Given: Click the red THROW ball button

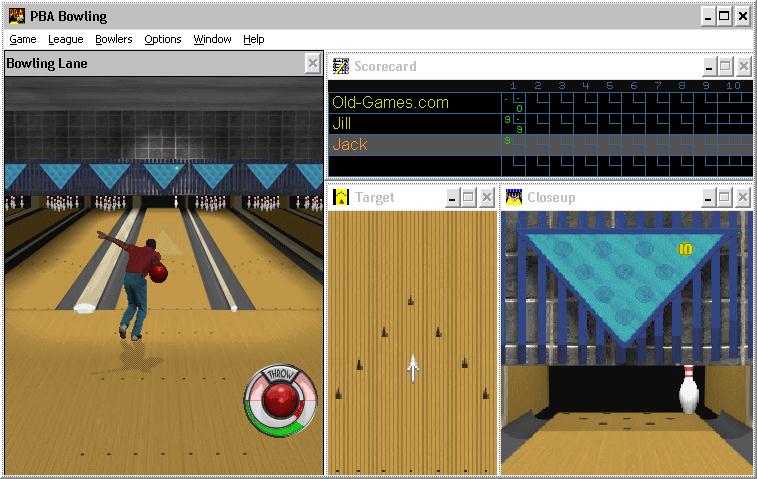Looking at the screenshot, I should [x=279, y=400].
